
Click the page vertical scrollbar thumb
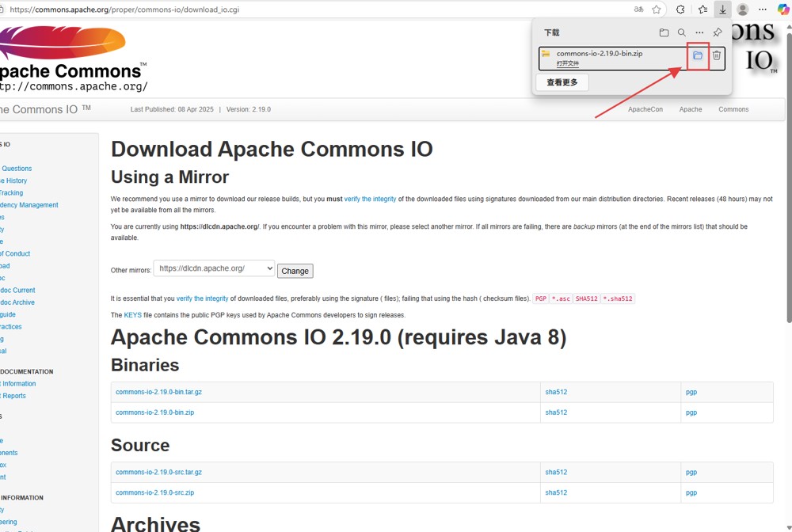pyautogui.click(x=789, y=177)
